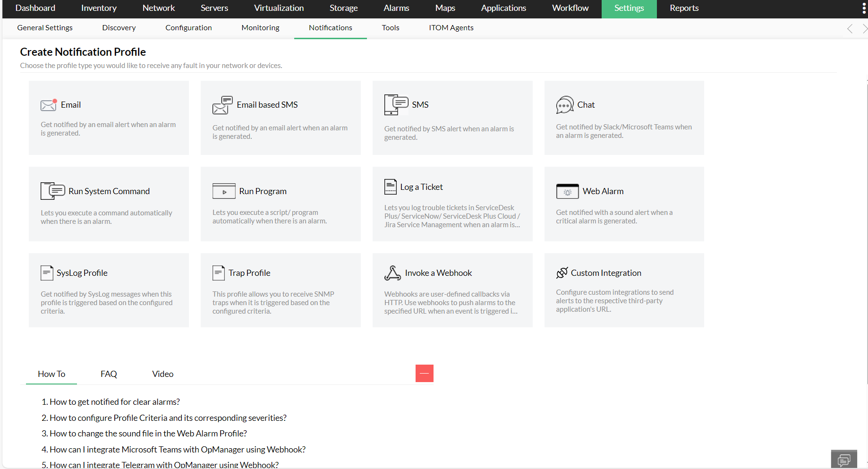Viewport: 868px width, 469px height.
Task: Click the right navigation chevron
Action: coord(864,28)
